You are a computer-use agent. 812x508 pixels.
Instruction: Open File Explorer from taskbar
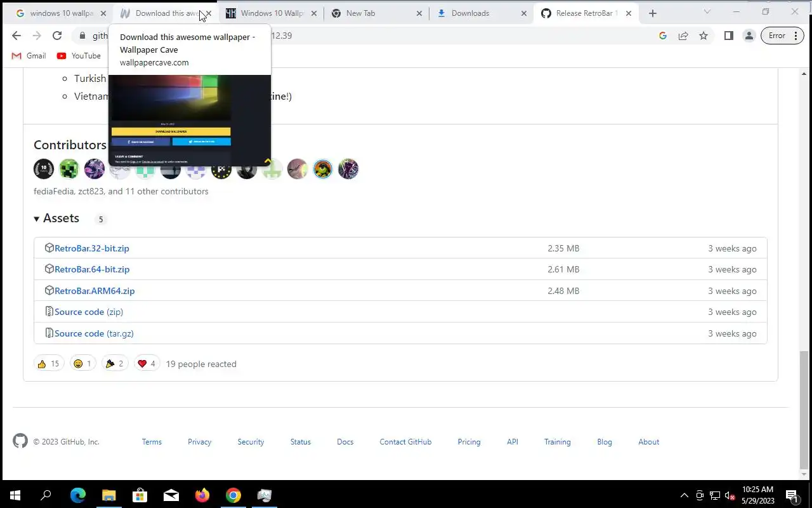109,495
